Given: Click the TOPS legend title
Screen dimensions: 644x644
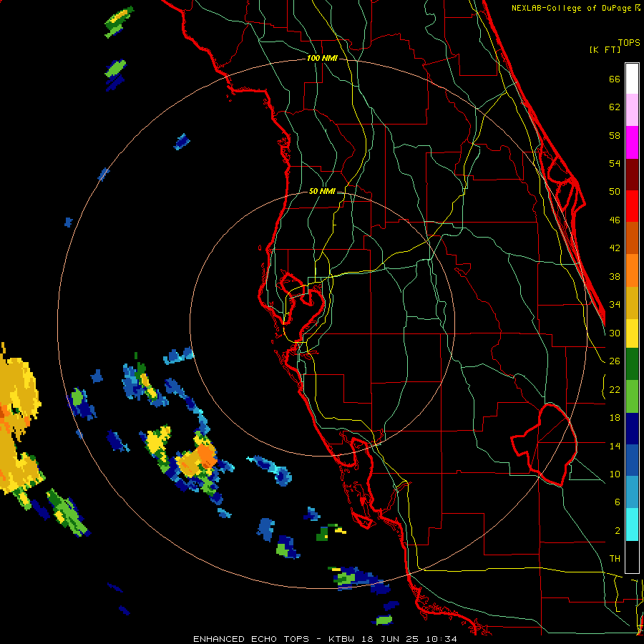Looking at the screenshot, I should (x=629, y=42).
